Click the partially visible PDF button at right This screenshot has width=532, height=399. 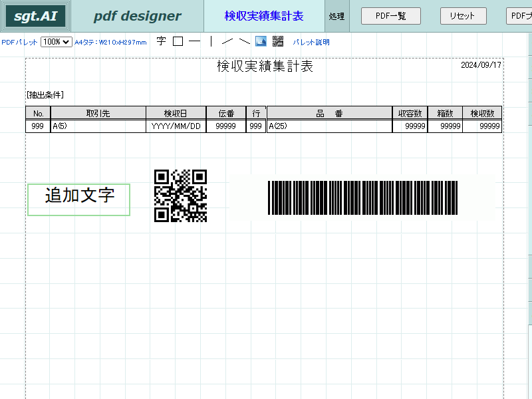coord(519,16)
